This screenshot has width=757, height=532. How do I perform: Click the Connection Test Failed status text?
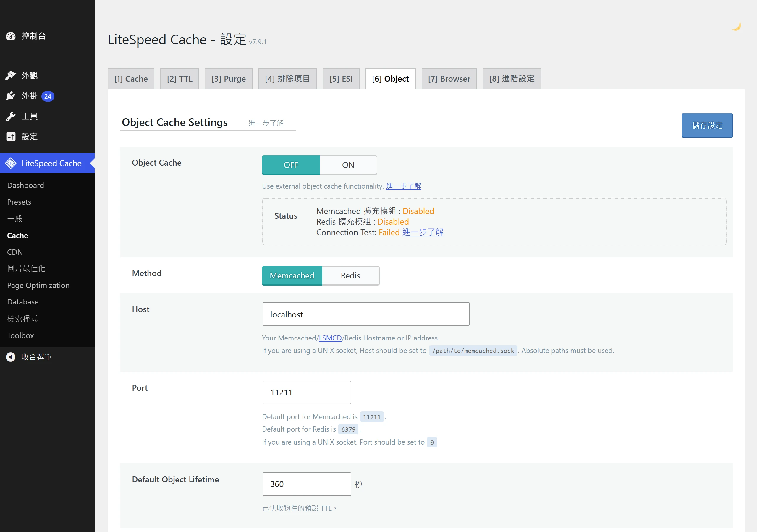tap(389, 233)
